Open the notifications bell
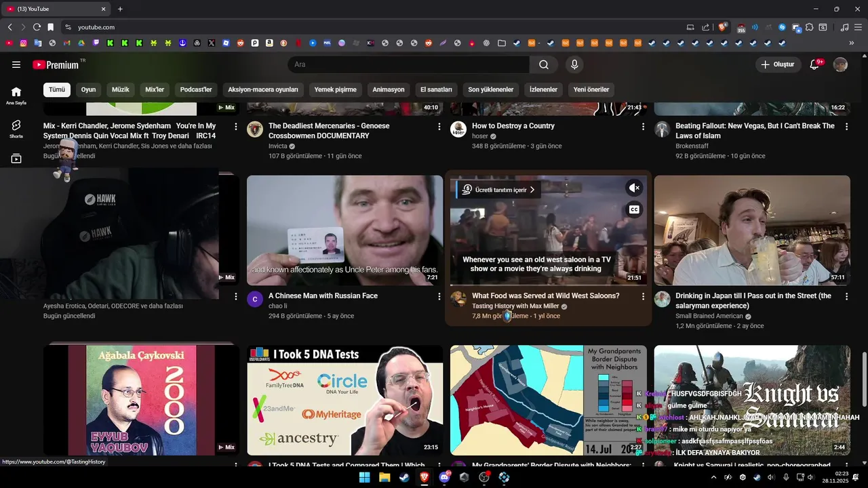The width and height of the screenshot is (868, 488). (815, 64)
